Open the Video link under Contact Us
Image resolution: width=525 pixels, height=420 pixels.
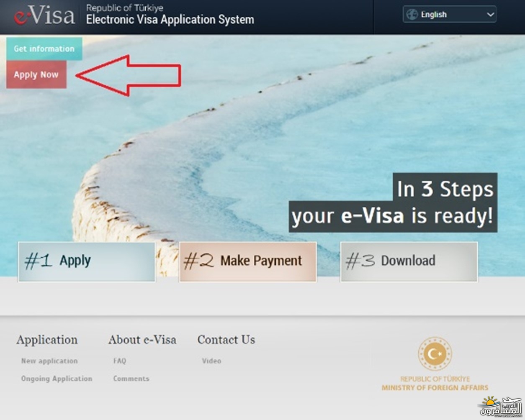tap(211, 361)
